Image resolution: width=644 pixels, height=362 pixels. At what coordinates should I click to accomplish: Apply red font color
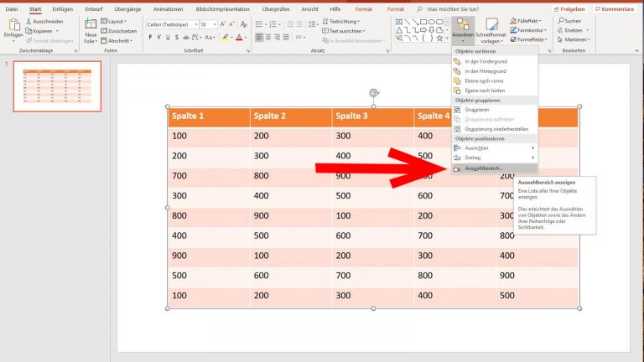(x=240, y=38)
